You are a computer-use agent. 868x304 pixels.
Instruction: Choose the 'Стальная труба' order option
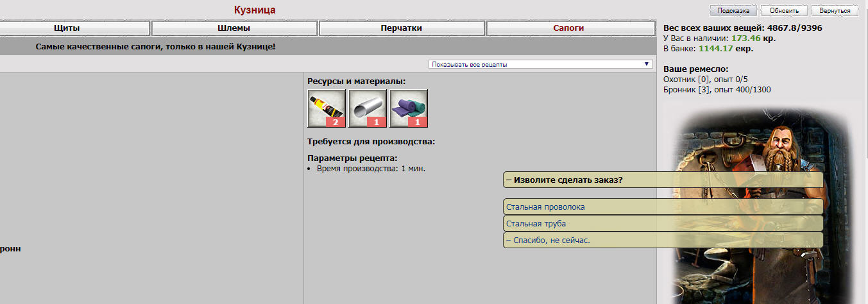(536, 224)
